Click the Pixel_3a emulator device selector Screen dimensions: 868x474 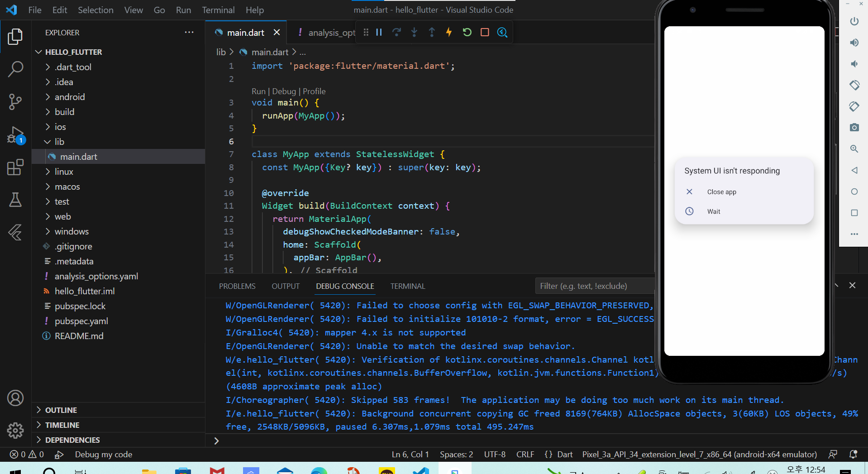(x=700, y=455)
